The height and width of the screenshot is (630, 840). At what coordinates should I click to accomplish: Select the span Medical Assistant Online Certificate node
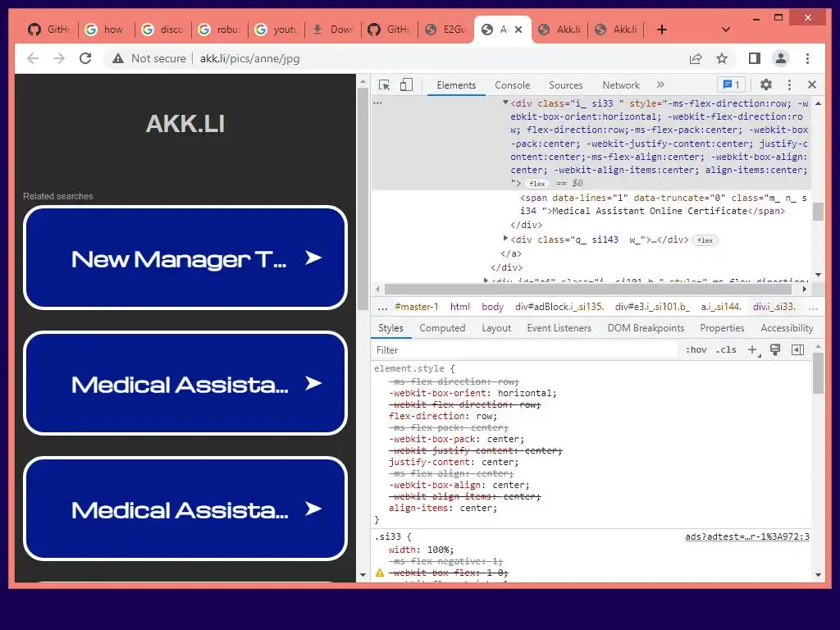tap(663, 204)
